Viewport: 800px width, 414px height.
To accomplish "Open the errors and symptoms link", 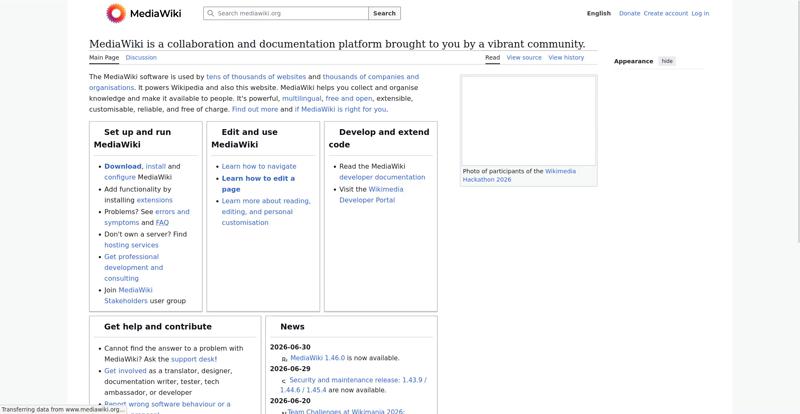I will [x=146, y=217].
